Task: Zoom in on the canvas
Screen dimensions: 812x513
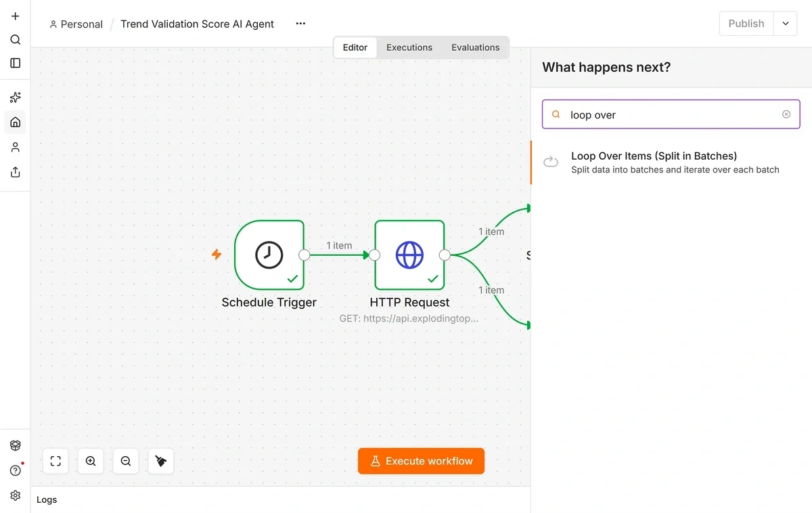Action: pos(91,461)
